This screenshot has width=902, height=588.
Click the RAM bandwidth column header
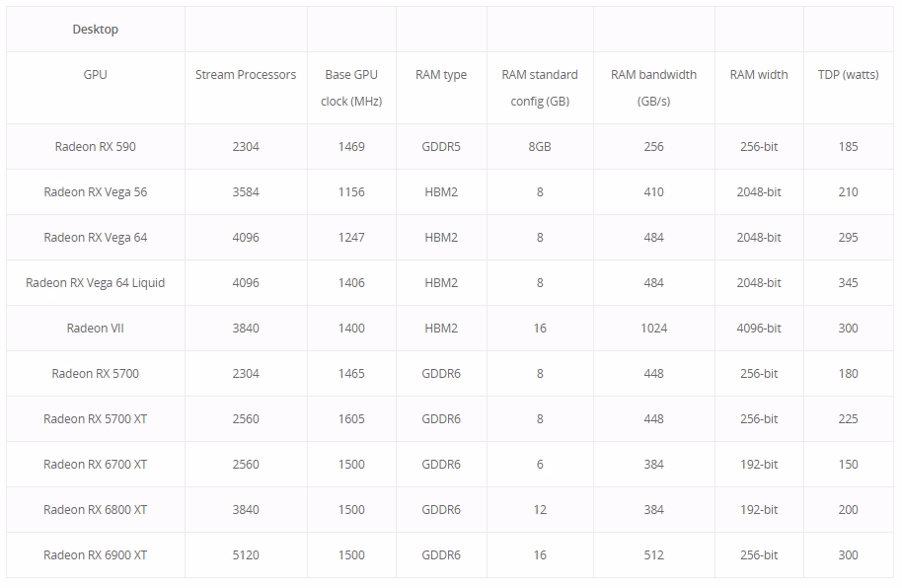[653, 88]
